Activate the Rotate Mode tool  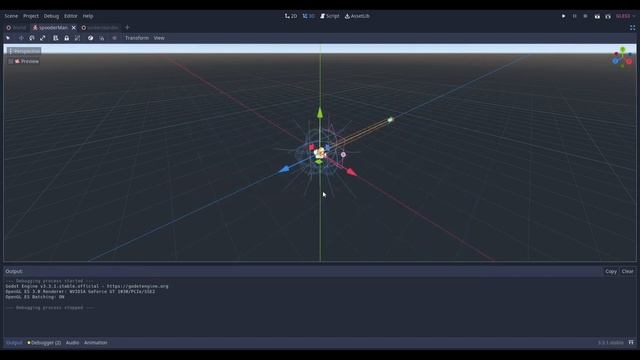click(x=32, y=38)
